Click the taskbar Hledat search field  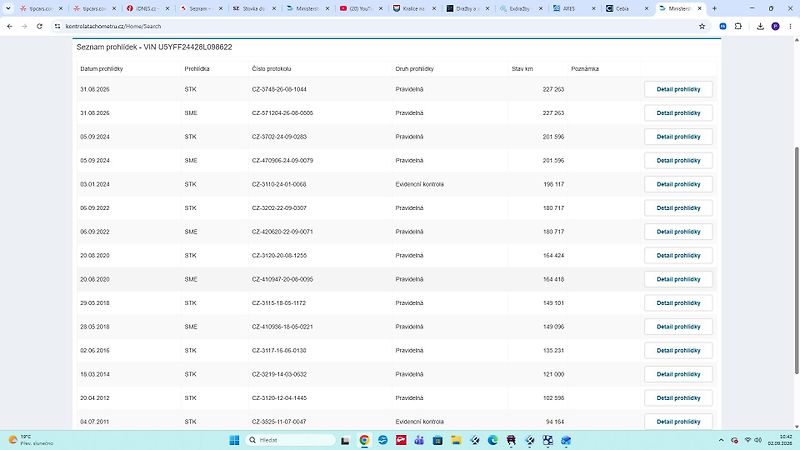290,440
